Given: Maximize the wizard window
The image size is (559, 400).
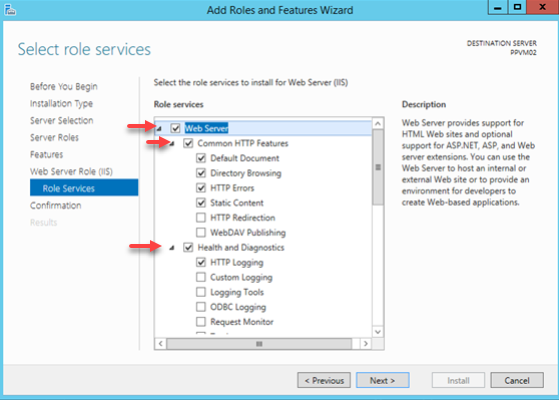Looking at the screenshot, I should pos(517,7).
